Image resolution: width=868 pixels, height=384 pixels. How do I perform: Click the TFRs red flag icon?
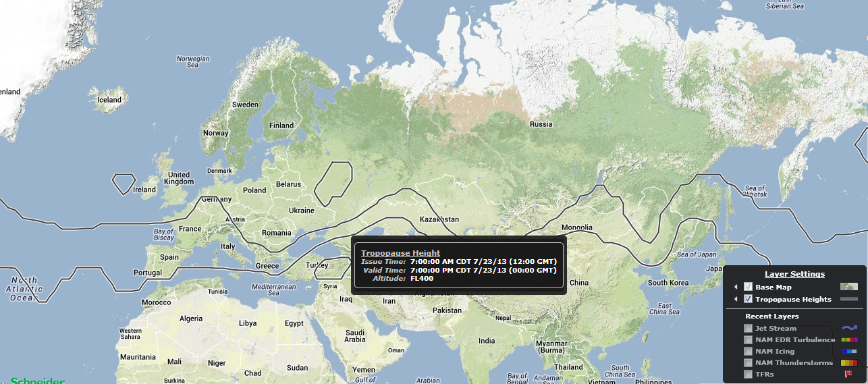(x=848, y=374)
